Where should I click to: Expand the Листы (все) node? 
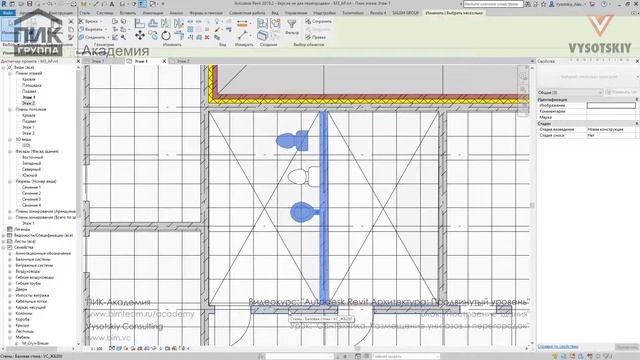4,241
